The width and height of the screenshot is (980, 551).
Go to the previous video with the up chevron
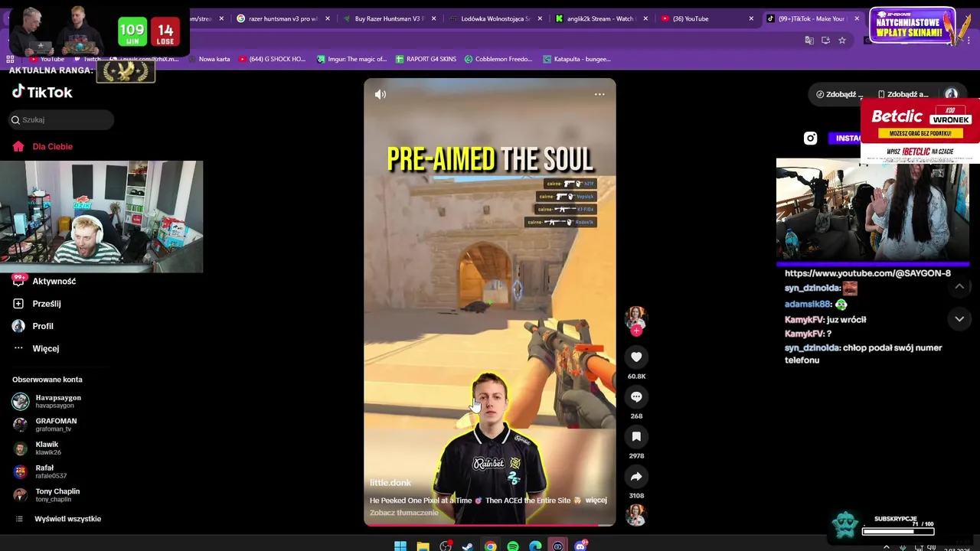coord(959,286)
